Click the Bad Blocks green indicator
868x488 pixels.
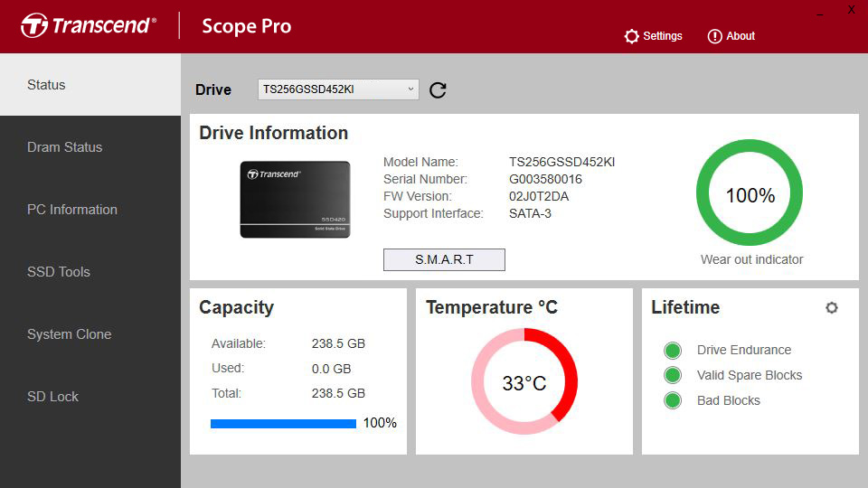(x=673, y=400)
